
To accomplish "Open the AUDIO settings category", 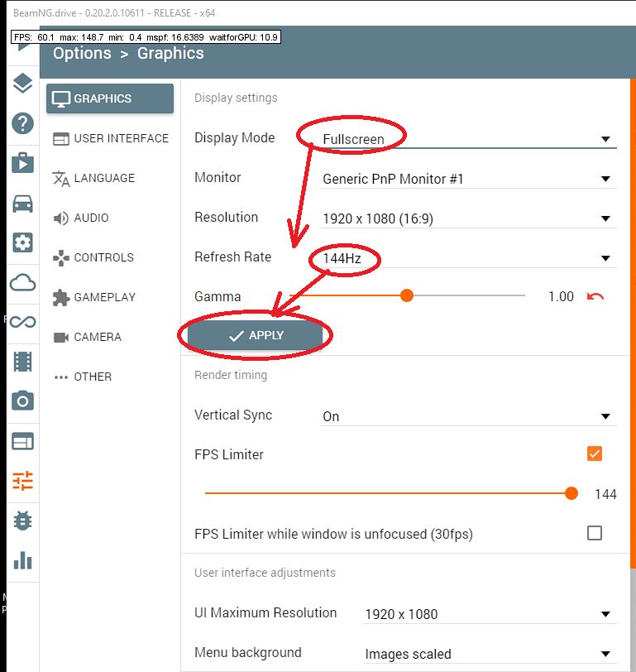I will point(110,218).
